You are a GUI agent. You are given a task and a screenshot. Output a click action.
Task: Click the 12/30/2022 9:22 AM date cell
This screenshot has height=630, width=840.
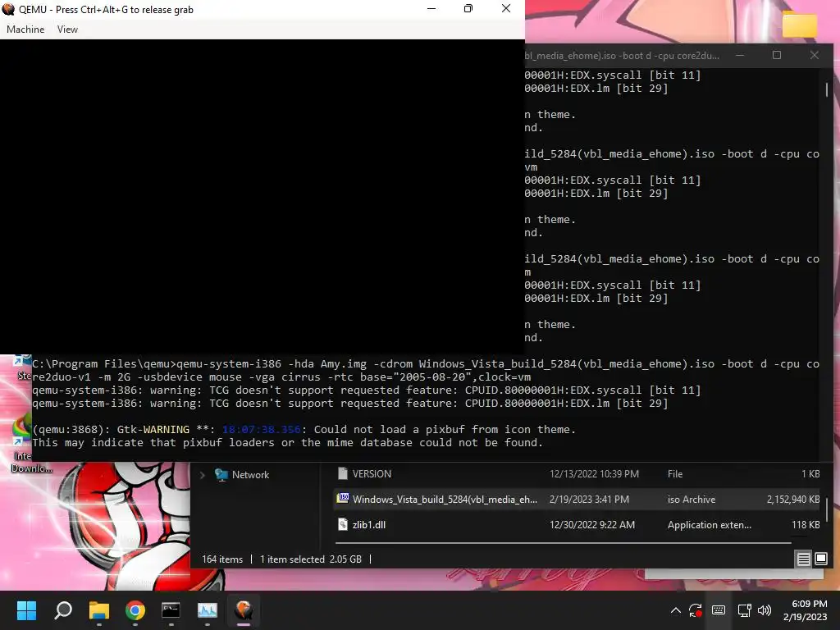click(592, 525)
